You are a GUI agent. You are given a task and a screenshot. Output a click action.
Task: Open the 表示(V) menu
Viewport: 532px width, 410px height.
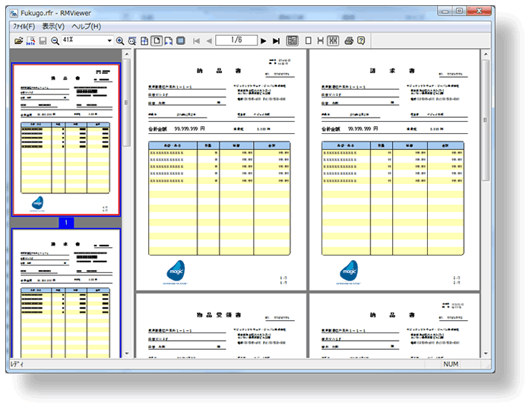tap(53, 27)
